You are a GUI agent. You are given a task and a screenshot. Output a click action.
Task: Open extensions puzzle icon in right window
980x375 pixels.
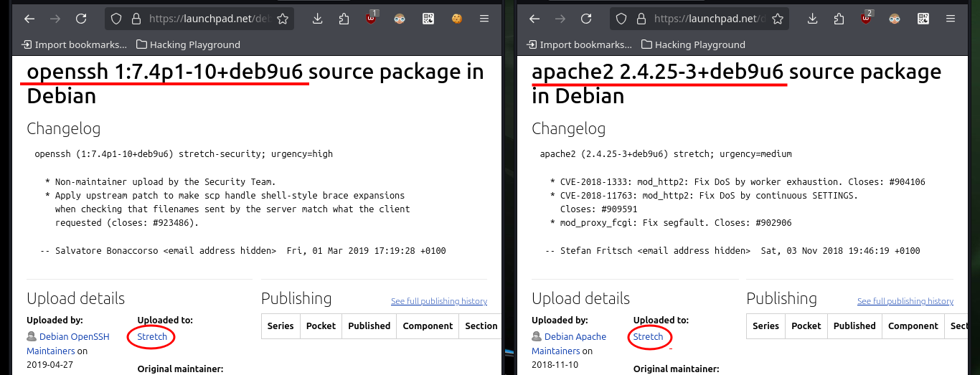coord(839,19)
